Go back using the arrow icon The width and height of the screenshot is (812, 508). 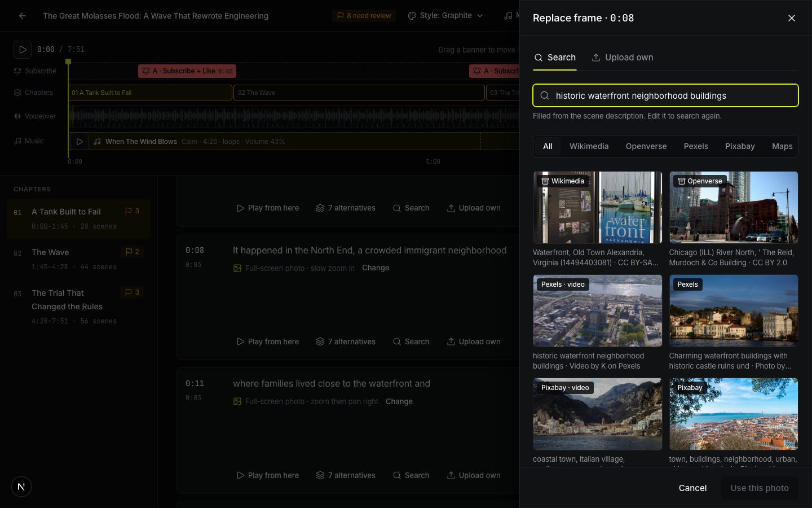tap(23, 16)
